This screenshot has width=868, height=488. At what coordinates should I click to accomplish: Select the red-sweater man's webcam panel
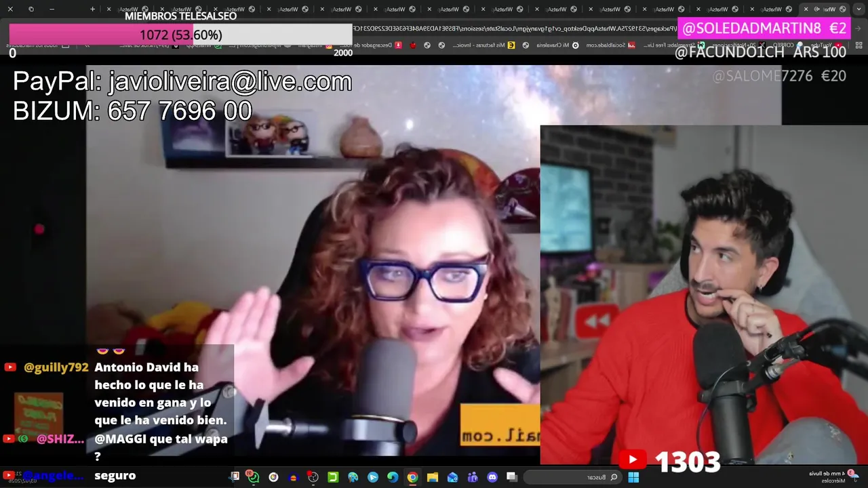pos(704,295)
